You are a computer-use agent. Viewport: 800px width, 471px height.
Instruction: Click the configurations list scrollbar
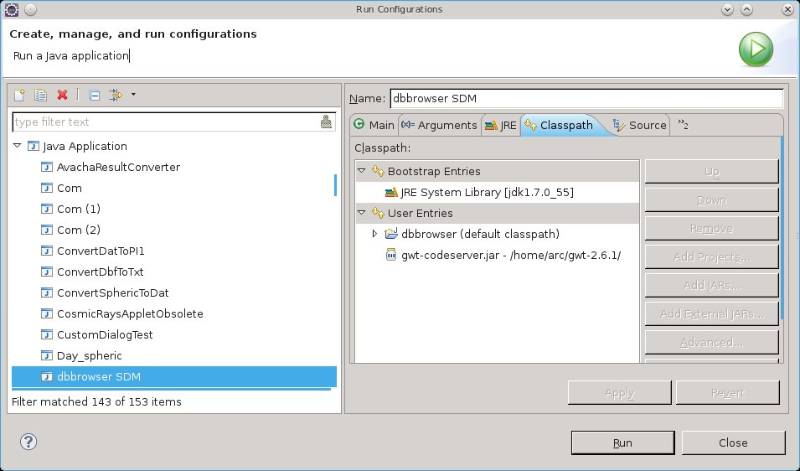click(x=335, y=185)
